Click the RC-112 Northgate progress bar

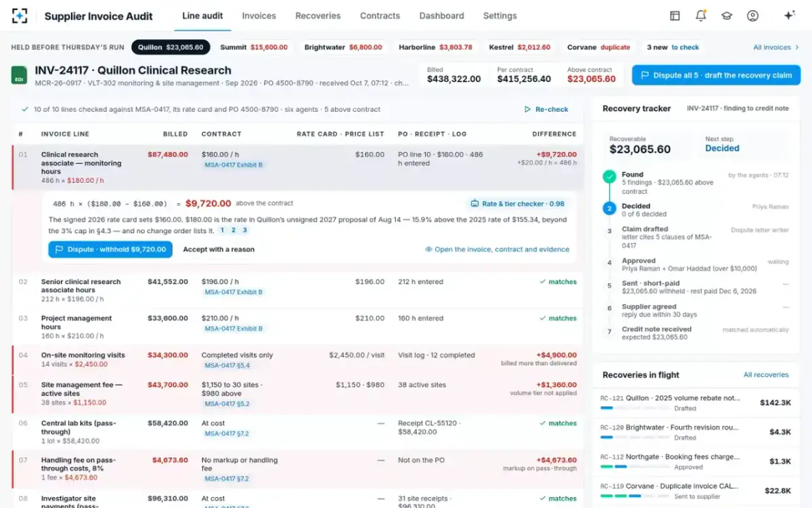[x=634, y=467]
